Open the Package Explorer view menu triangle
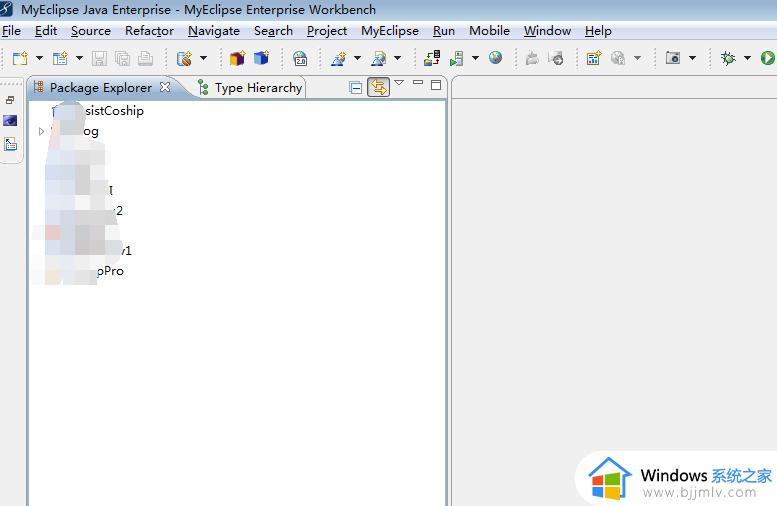 (399, 83)
